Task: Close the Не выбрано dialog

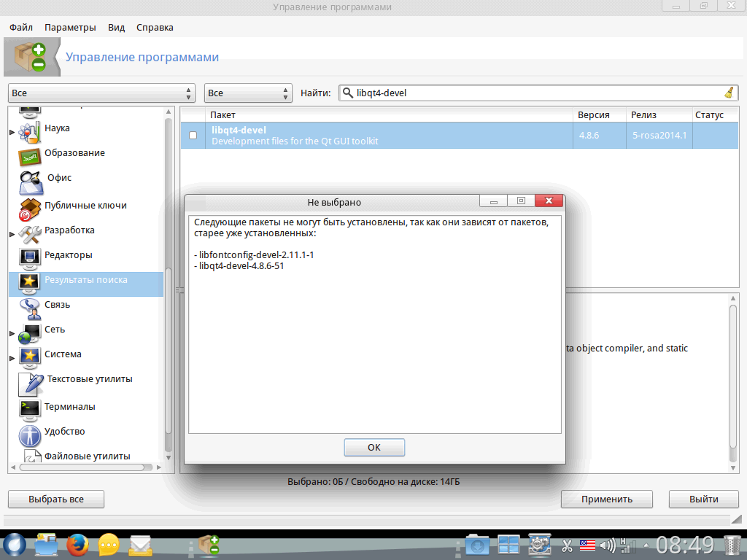Action: click(549, 201)
